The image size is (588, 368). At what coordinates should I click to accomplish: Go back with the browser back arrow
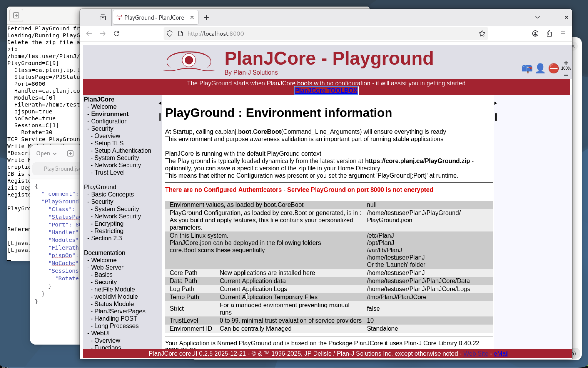(x=89, y=34)
